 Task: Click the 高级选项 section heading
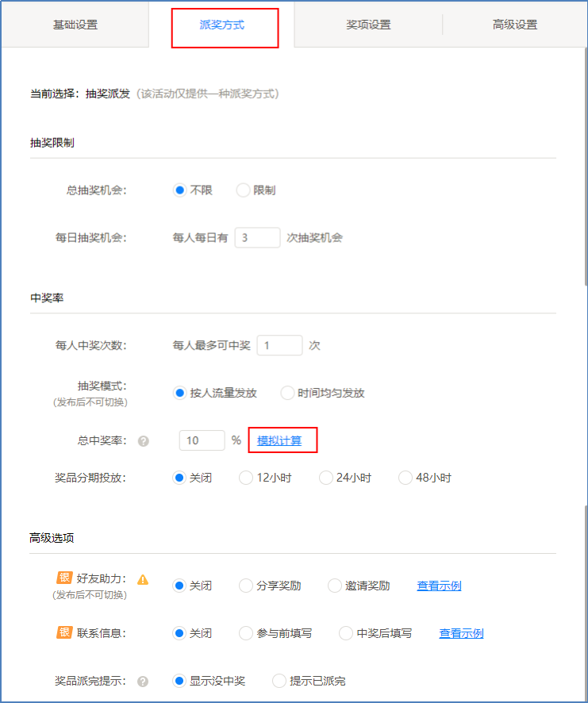coord(52,537)
